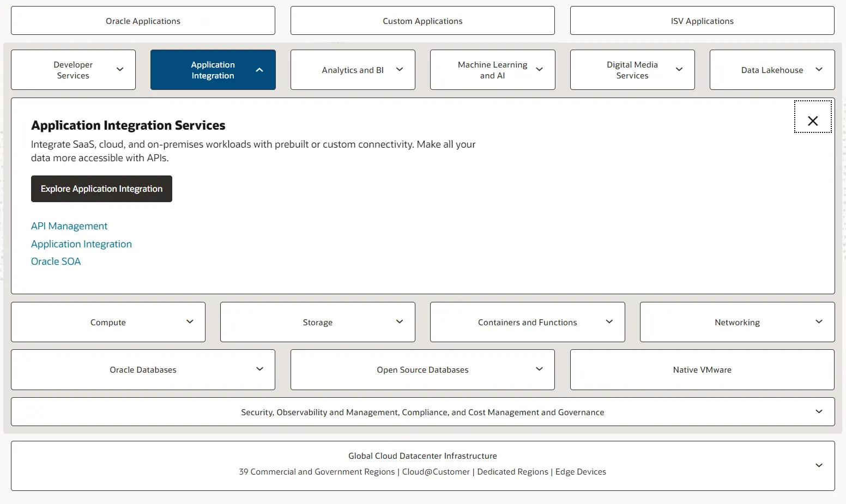Screen dimensions: 846x504
Task: Expand Data Lakehouse chevron
Action: [x=819, y=70]
